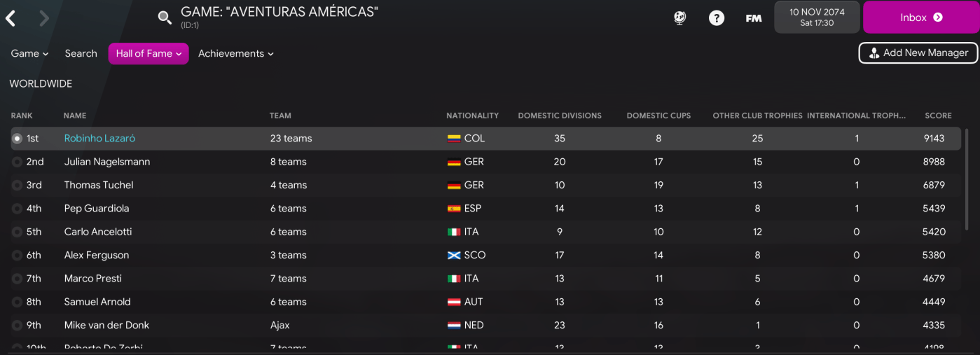The image size is (980, 355).
Task: Select radio button for Marco Presti
Action: pyautogui.click(x=18, y=279)
